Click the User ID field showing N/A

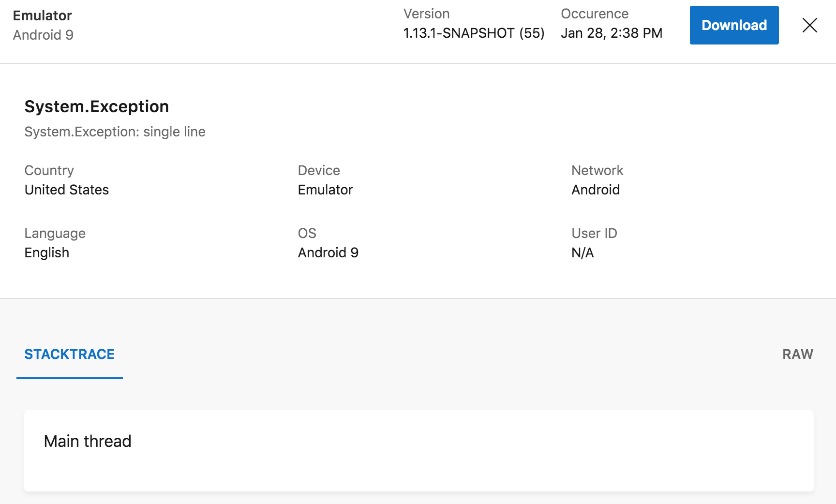pyautogui.click(x=582, y=252)
